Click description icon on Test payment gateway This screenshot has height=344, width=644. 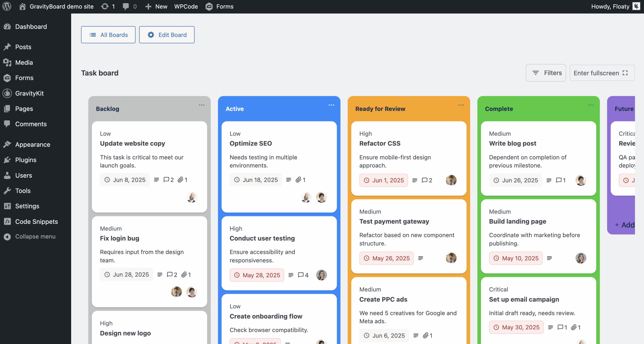tap(421, 258)
